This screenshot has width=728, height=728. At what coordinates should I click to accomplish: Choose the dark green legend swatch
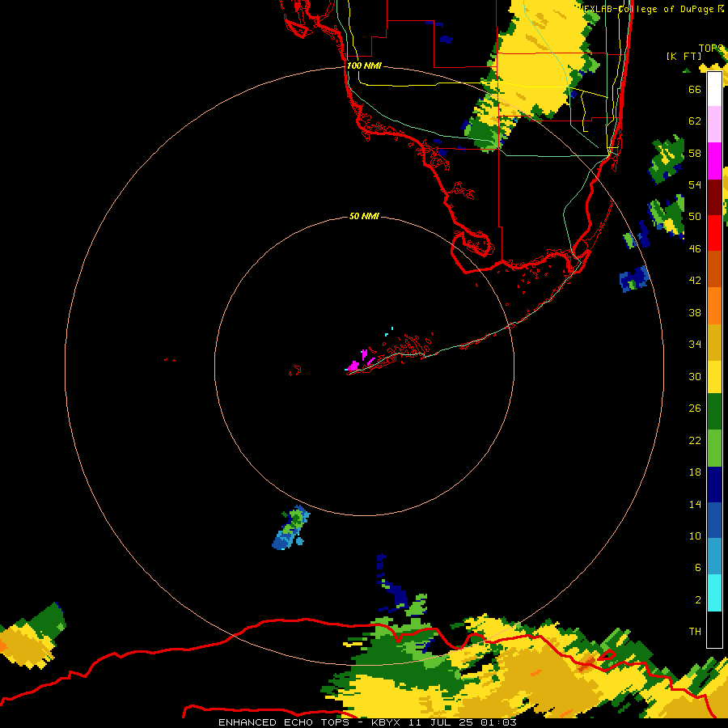pos(714,412)
